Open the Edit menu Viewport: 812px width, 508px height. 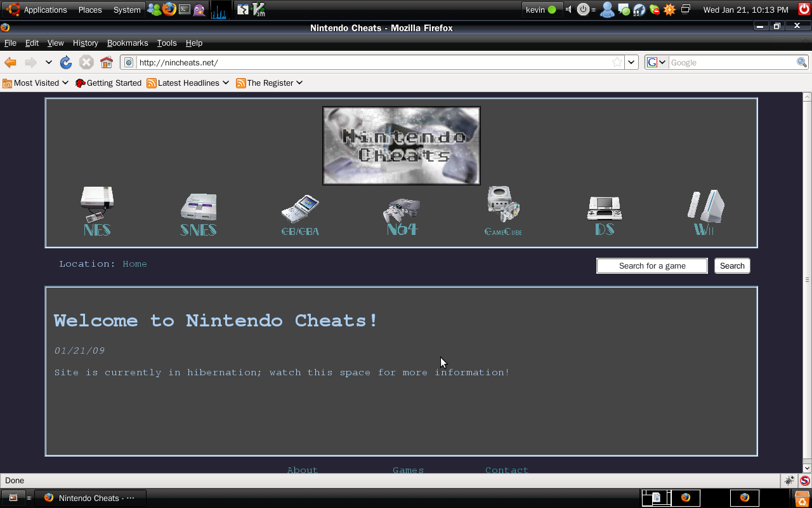click(32, 43)
